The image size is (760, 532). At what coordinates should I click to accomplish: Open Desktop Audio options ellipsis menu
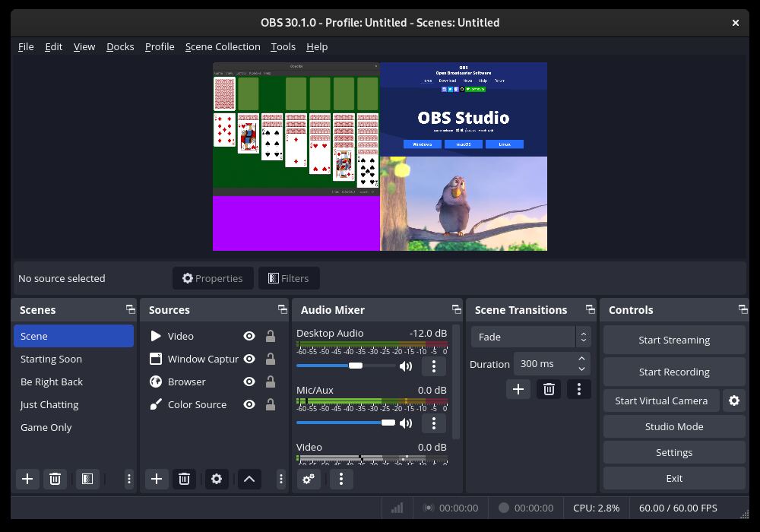coord(433,366)
